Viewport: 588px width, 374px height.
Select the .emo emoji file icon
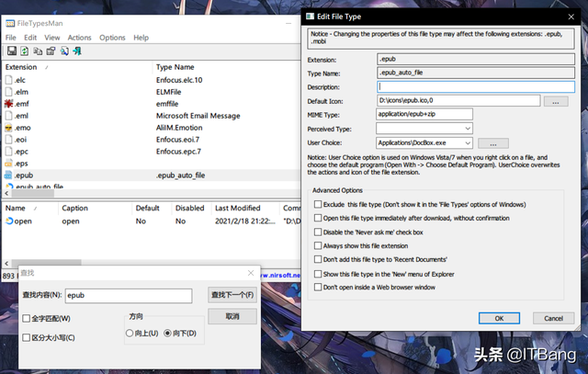point(9,128)
